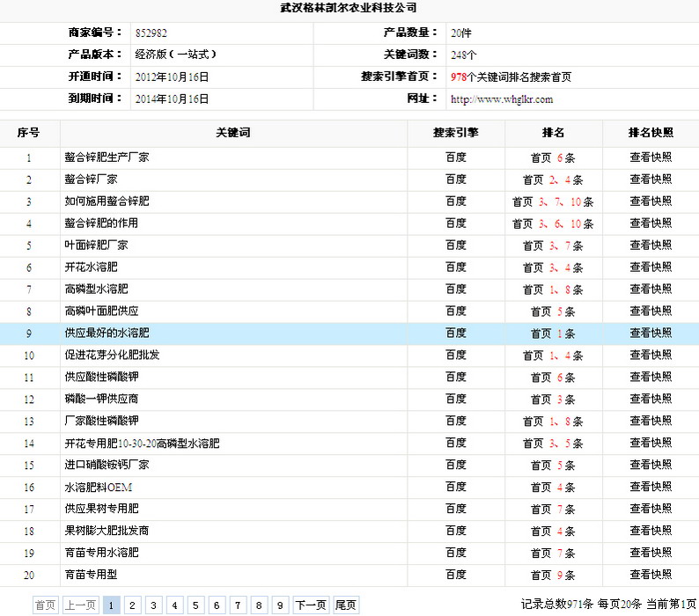The height and width of the screenshot is (616, 699).
Task: Select keyword 螯合锌厂家
Action: click(91, 180)
